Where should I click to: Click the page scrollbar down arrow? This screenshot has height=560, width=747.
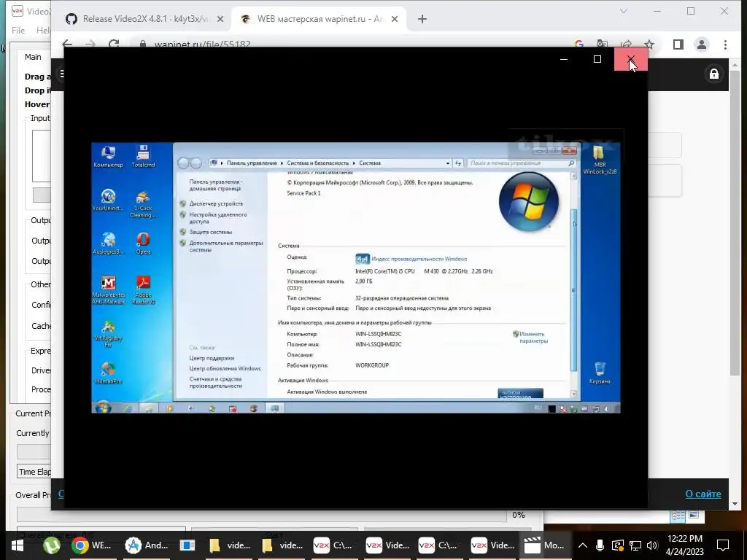[735, 503]
